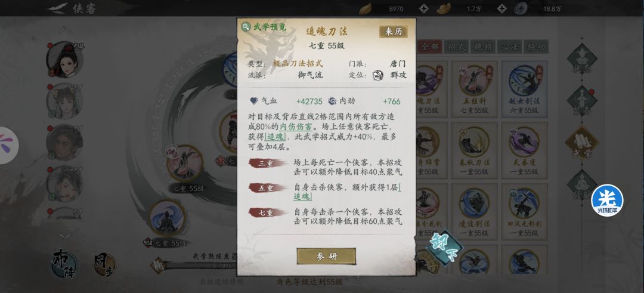Screen dimensions: 644x293
Task: Choose the 春秋刀法 skill icon
Action: coord(475,142)
